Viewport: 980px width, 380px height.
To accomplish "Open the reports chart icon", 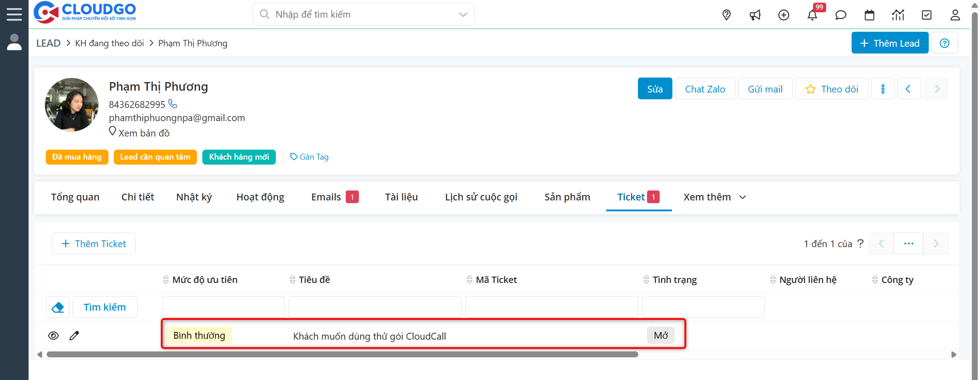I will pos(898,15).
